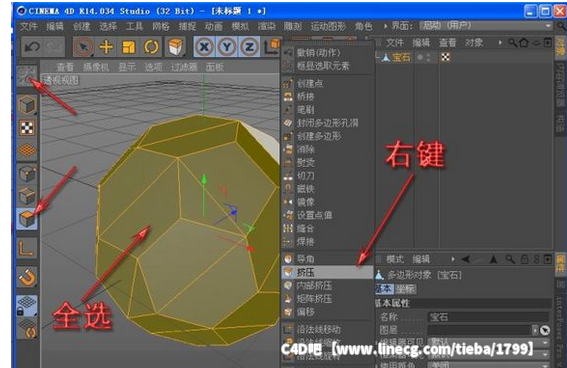Enable the snapping magnet icon

tap(27, 278)
